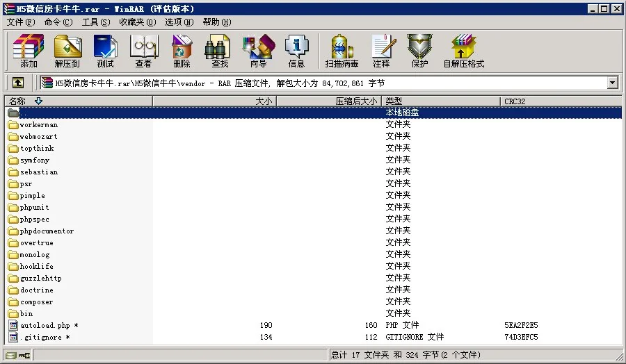Open the 收藏夹 (Favorites) menu

[x=136, y=22]
